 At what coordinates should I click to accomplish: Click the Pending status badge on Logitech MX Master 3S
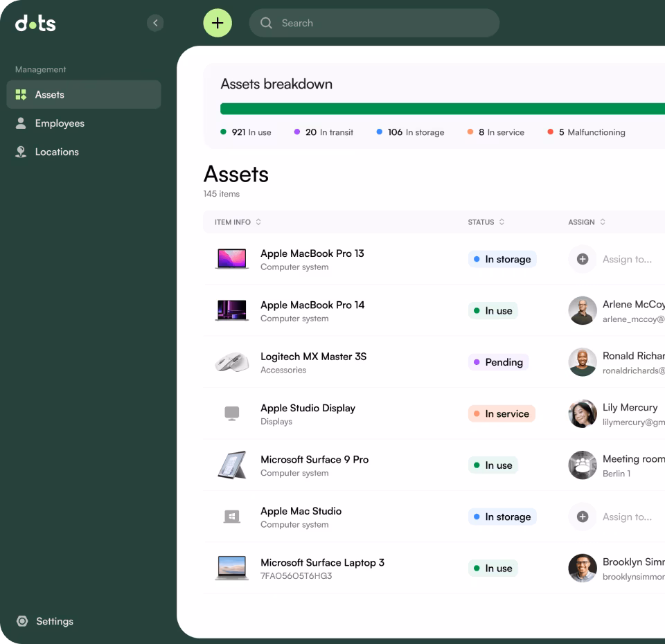pyautogui.click(x=498, y=362)
